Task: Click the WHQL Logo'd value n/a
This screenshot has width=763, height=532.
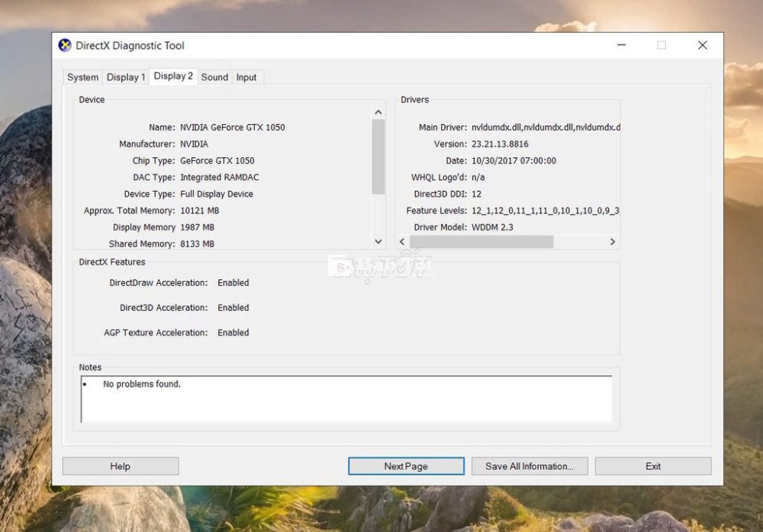Action: coord(478,177)
